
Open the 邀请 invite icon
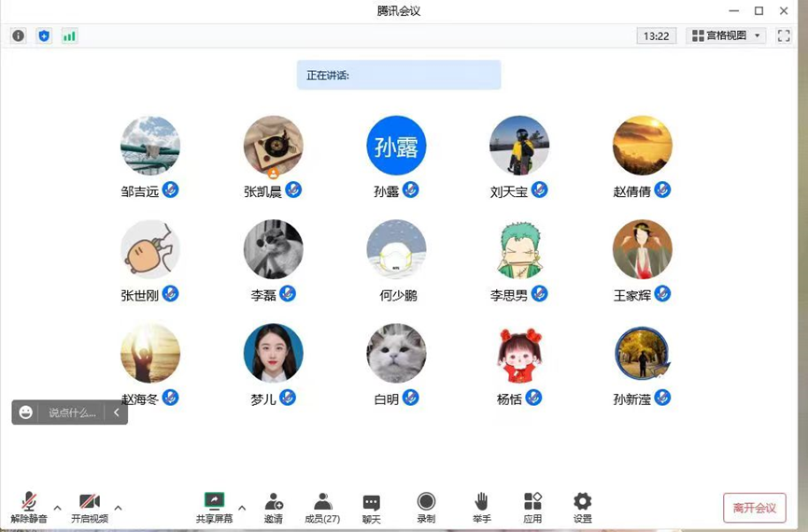tap(273, 507)
